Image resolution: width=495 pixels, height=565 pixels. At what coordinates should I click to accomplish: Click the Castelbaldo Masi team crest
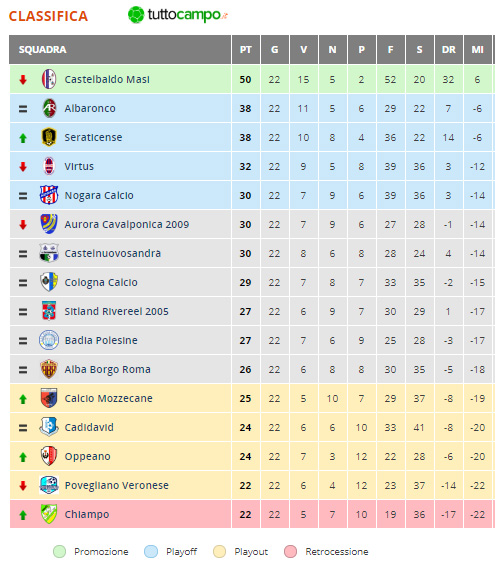click(x=49, y=79)
